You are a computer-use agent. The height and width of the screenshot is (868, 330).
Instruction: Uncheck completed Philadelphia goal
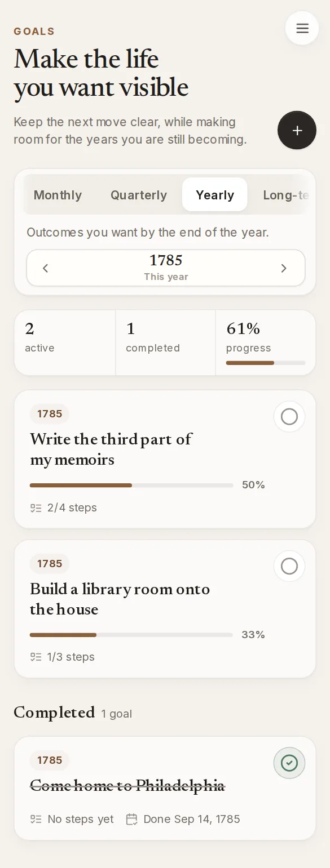pyautogui.click(x=289, y=763)
